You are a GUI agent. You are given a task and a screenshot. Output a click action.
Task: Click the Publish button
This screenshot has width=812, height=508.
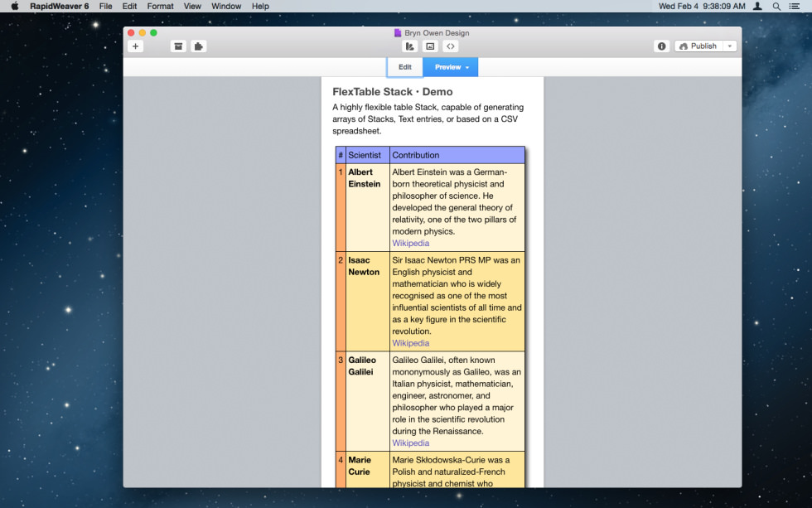[x=698, y=46]
